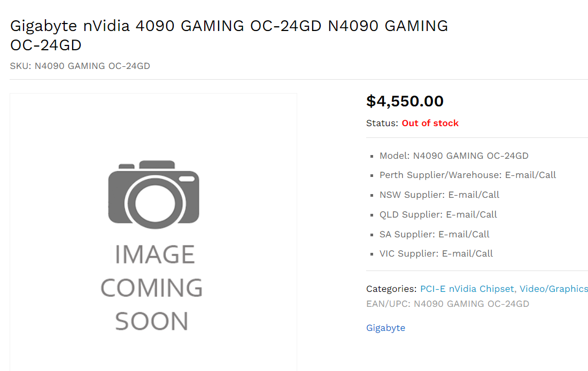Click the EAN/UPC text line
The height and width of the screenshot is (371, 588).
click(x=448, y=304)
